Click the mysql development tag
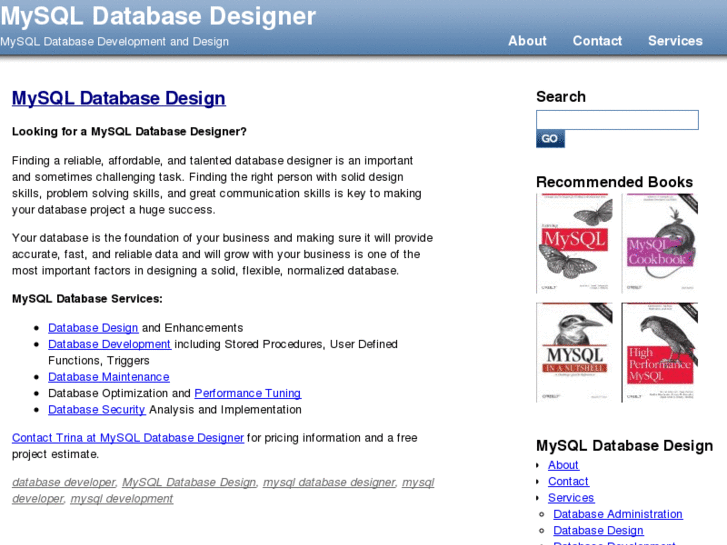The width and height of the screenshot is (727, 545). click(122, 499)
